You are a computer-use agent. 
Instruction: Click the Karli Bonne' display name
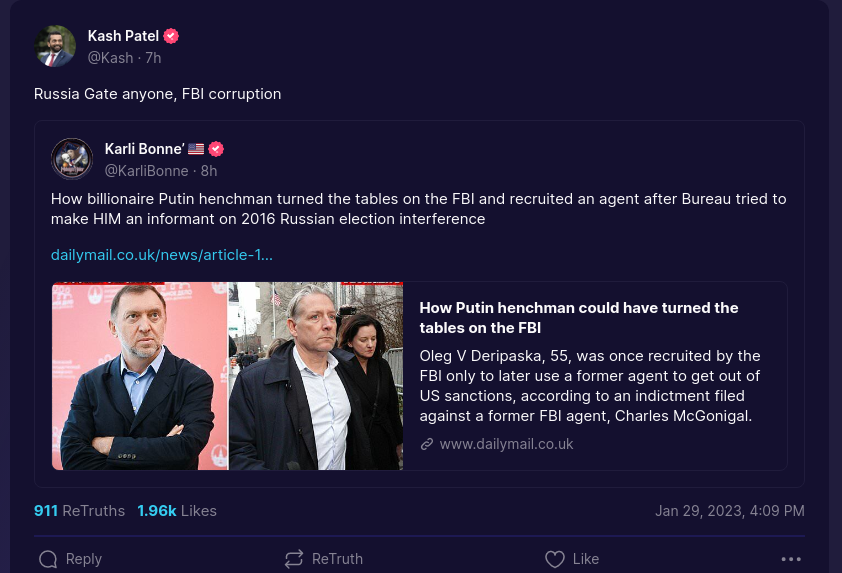click(x=144, y=149)
